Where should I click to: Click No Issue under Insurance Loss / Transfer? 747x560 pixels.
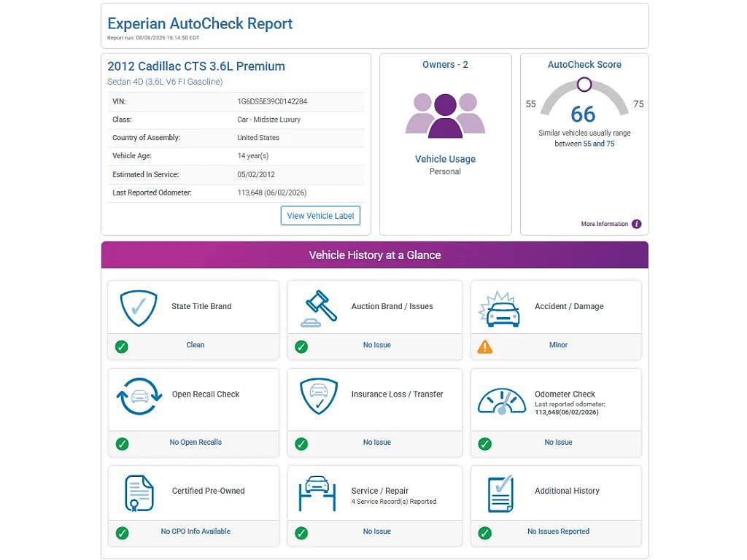click(x=377, y=442)
